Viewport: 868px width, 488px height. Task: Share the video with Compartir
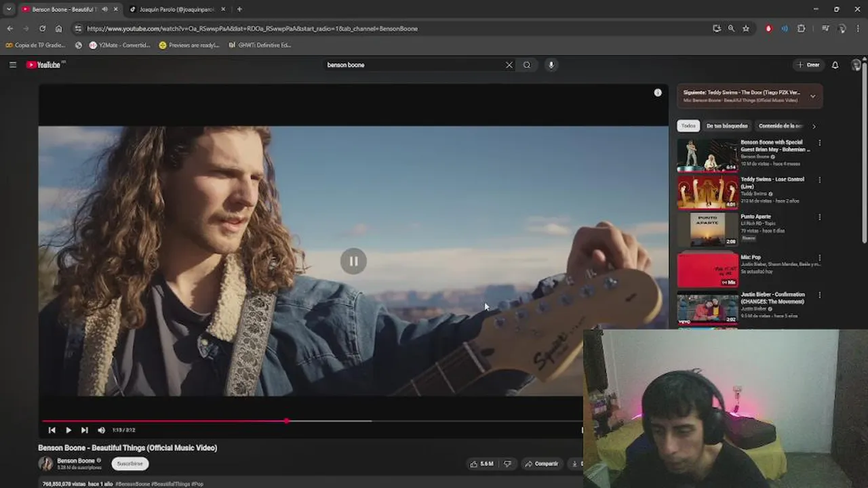[x=542, y=464]
